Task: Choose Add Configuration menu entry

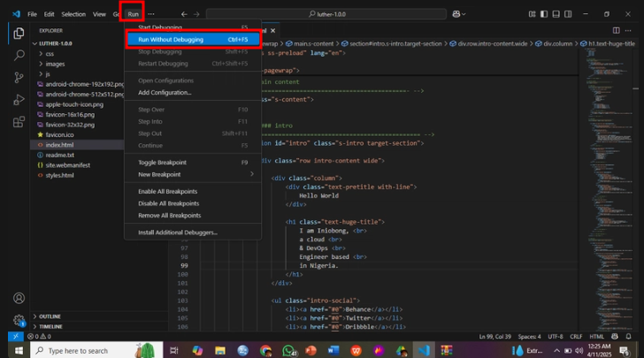Action: [x=193, y=93]
